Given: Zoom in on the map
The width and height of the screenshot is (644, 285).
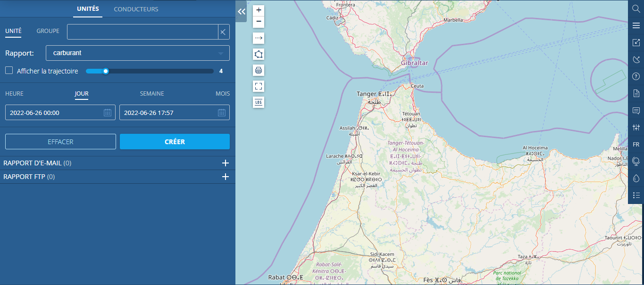Looking at the screenshot, I should (x=259, y=10).
